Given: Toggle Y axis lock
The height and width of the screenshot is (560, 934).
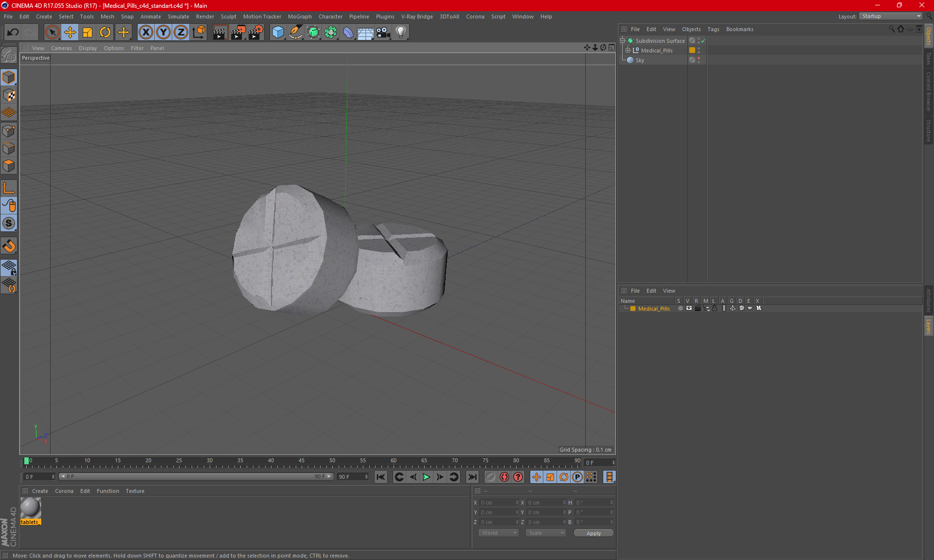Looking at the screenshot, I should coord(163,32).
